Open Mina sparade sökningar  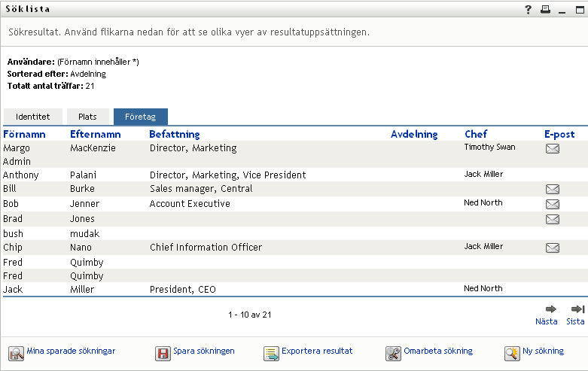click(70, 351)
